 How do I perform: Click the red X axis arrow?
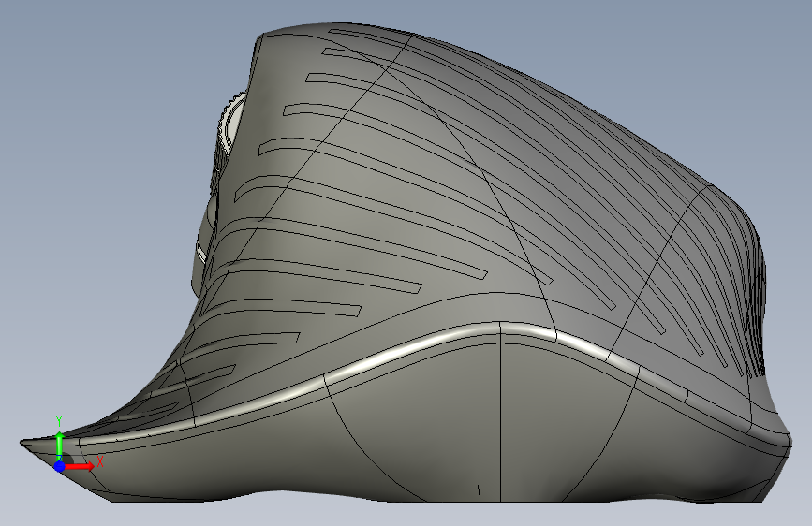coord(80,466)
